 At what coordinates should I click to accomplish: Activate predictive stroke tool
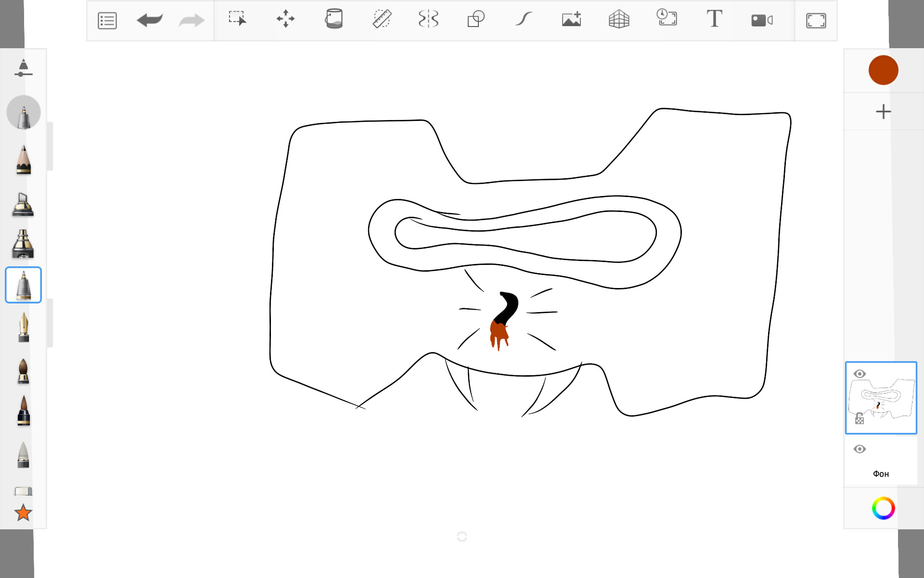[523, 19]
